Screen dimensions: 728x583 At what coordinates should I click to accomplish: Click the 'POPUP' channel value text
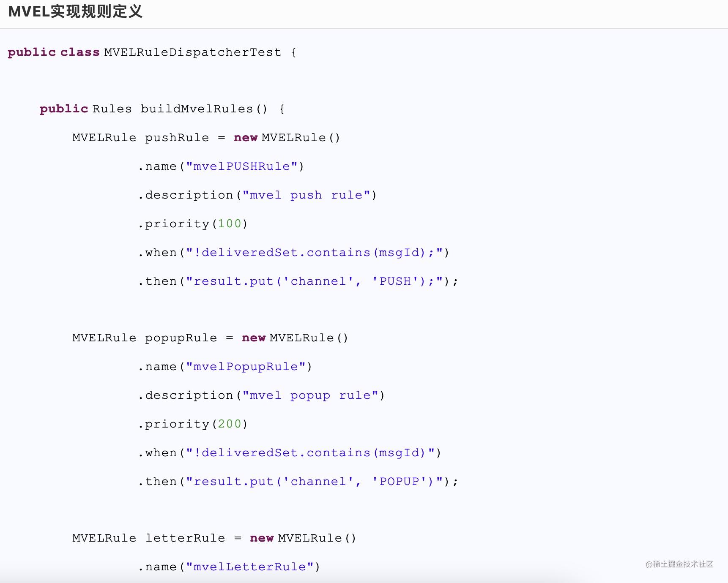pos(399,482)
